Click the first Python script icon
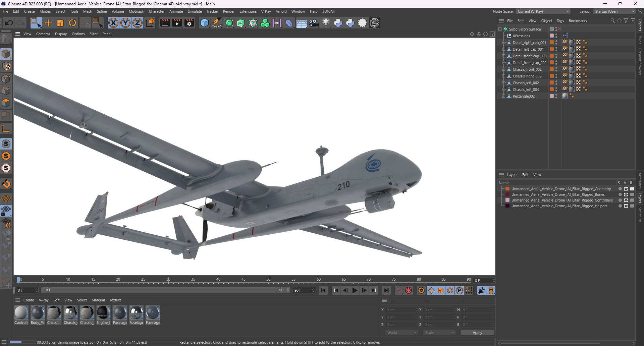The image size is (644, 346). coord(338,23)
